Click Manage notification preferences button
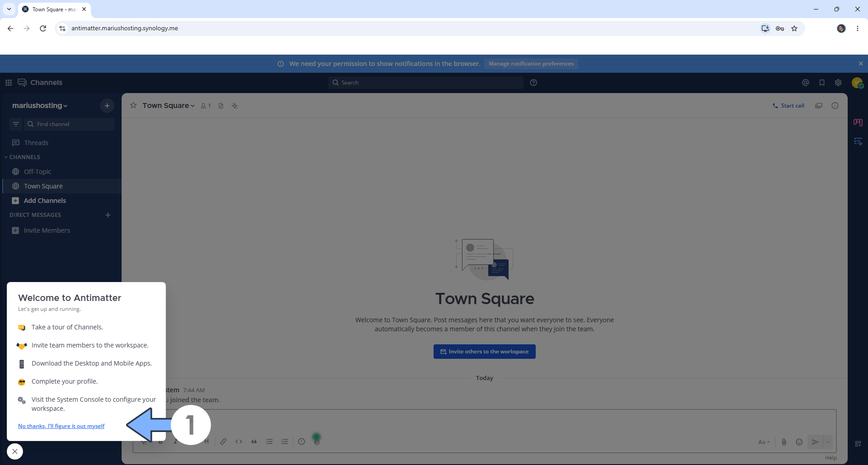 [531, 64]
